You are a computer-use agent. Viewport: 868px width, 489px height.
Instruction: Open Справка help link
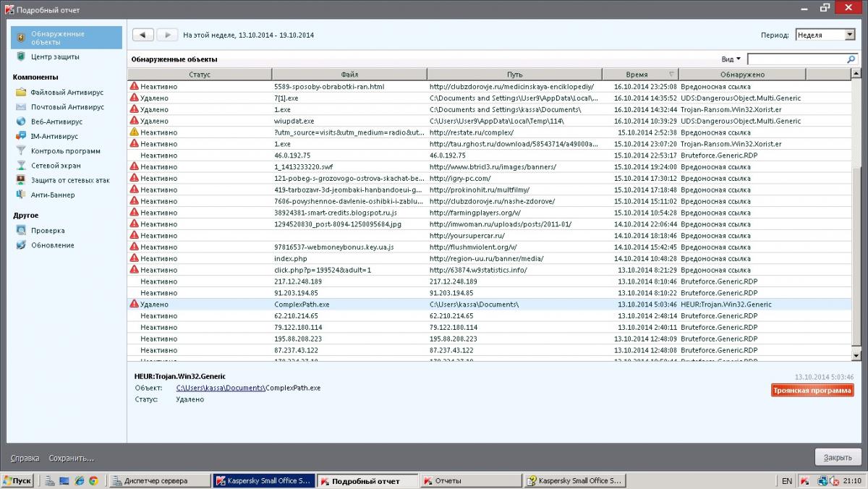pyautogui.click(x=25, y=458)
